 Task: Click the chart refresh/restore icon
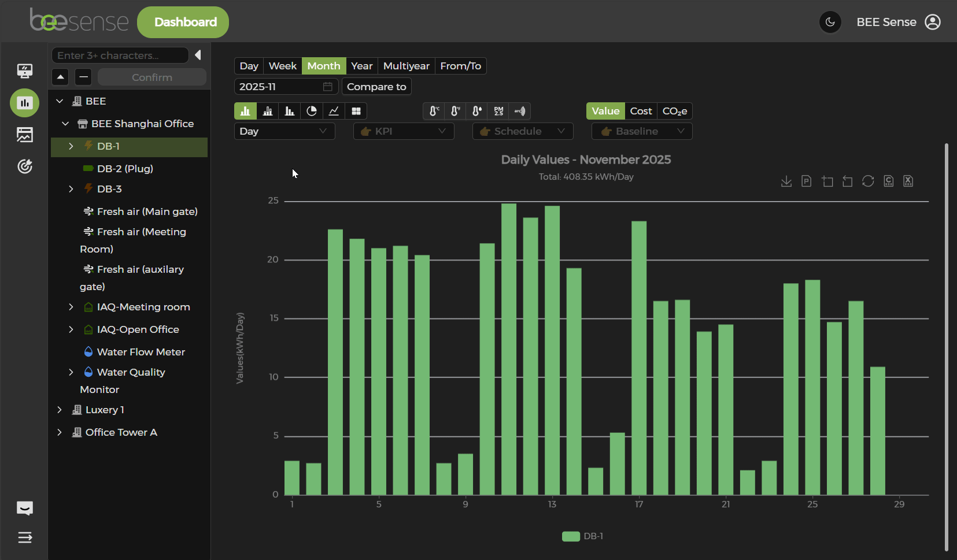click(867, 181)
